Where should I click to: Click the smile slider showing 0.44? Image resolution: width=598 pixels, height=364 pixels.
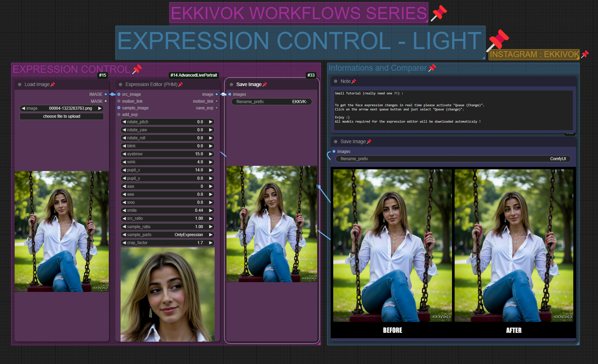pyautogui.click(x=167, y=210)
